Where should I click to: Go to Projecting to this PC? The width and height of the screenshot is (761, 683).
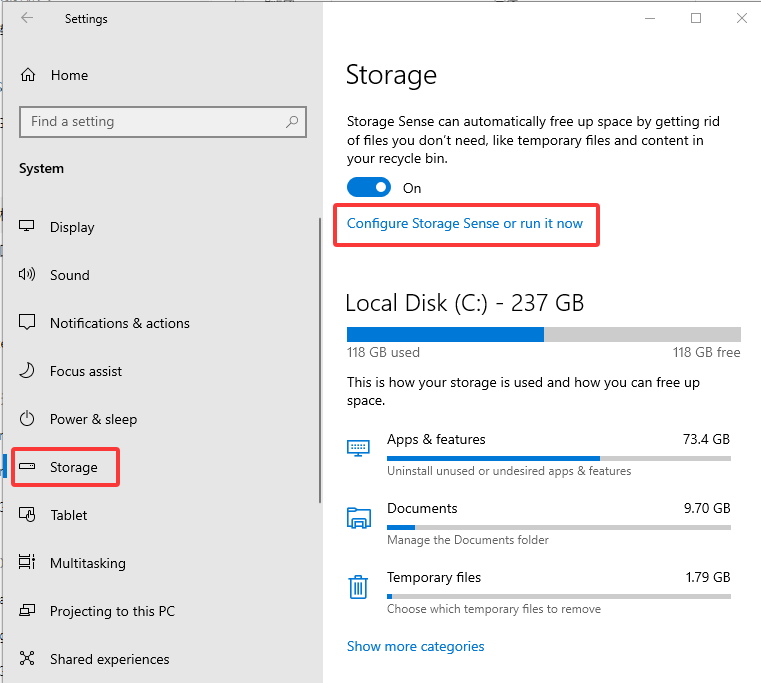[112, 611]
